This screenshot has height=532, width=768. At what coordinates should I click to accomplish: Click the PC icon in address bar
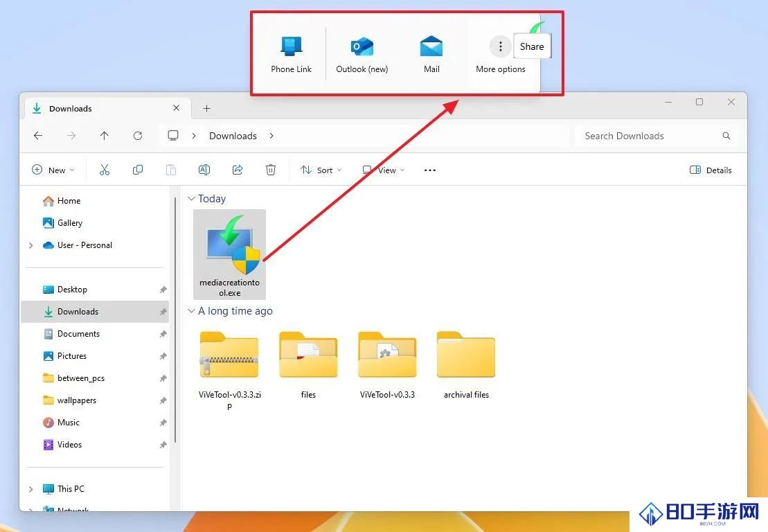[x=173, y=135]
